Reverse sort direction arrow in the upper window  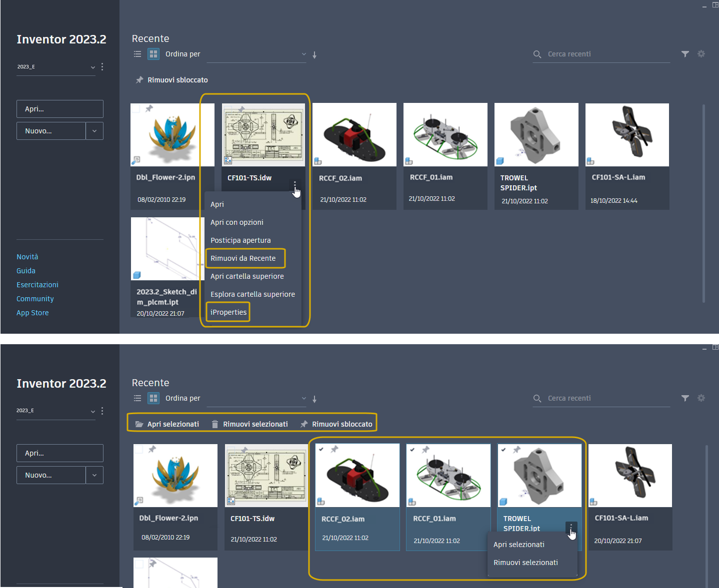click(x=314, y=55)
